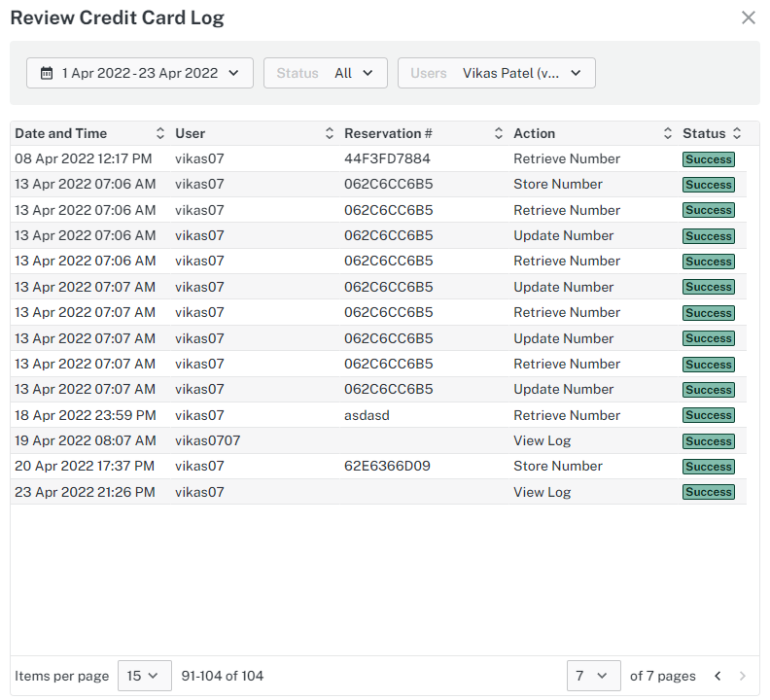Screen dimensions: 770x700
Task: Select reservation number 44F3FD7884
Action: 387,158
